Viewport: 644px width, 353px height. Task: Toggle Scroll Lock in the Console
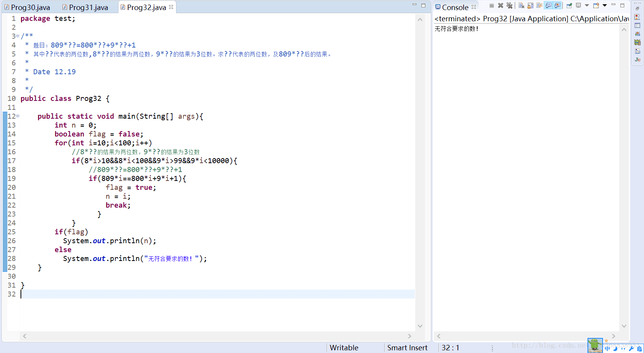point(530,5)
